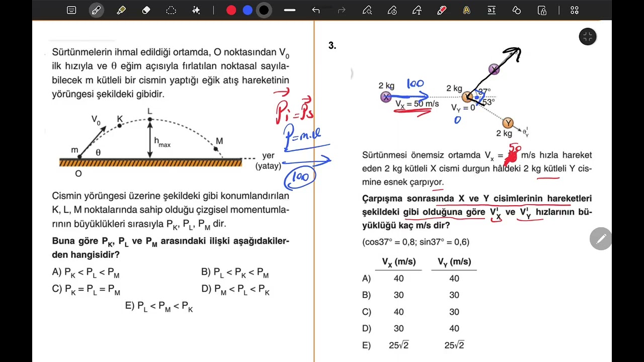Open the more apps grid menu

[x=575, y=10]
